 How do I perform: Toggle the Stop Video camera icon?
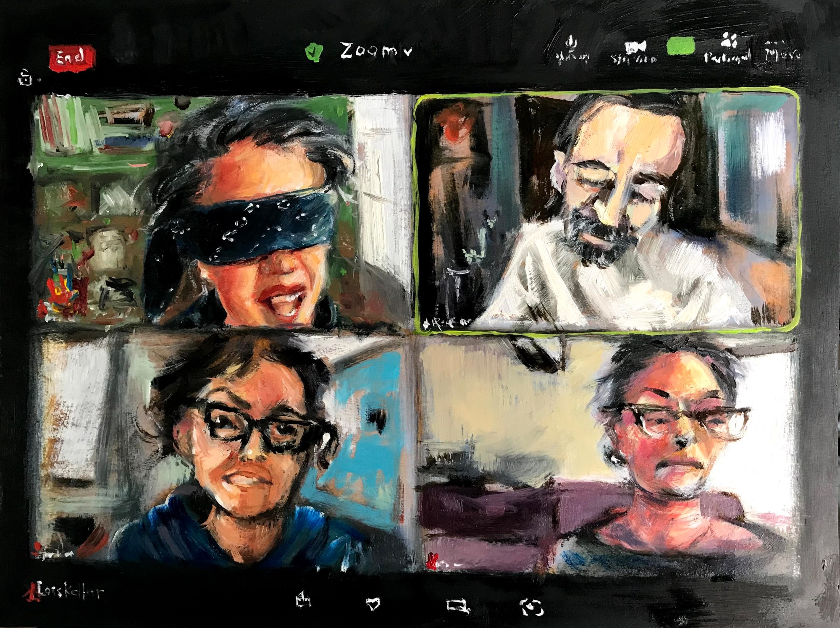(x=635, y=47)
